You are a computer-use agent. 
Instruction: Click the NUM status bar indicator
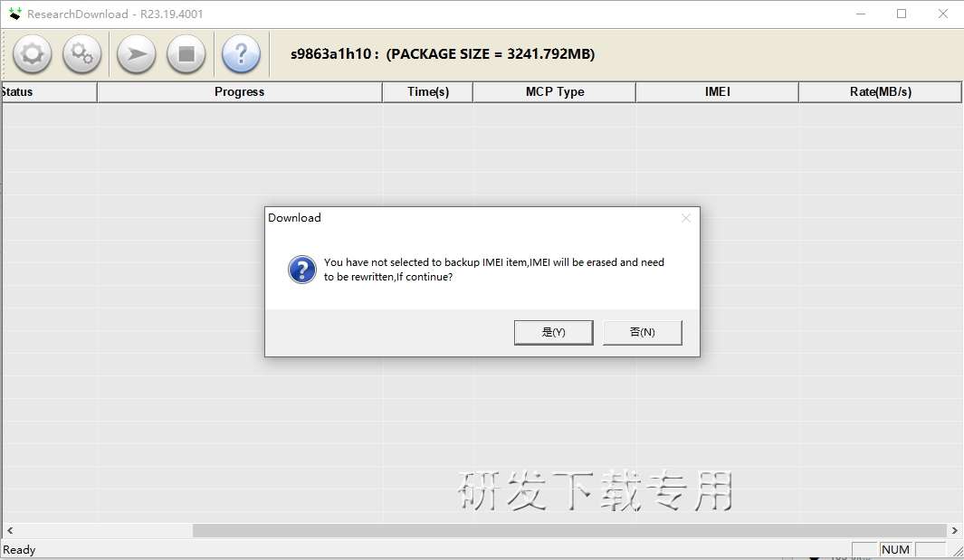(895, 549)
